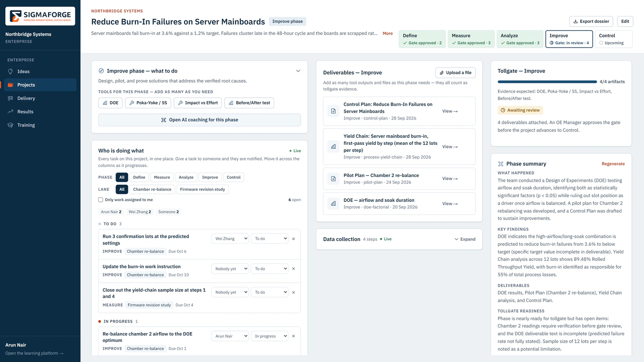Click the Phase summary icon
Screen dimensions: 644x362
click(501, 164)
